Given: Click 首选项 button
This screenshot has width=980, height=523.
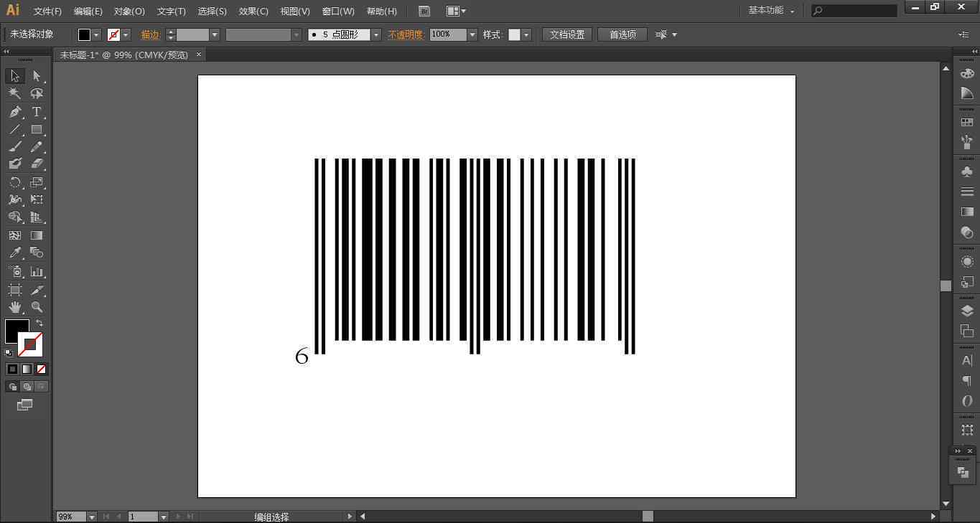Looking at the screenshot, I should (x=622, y=34).
